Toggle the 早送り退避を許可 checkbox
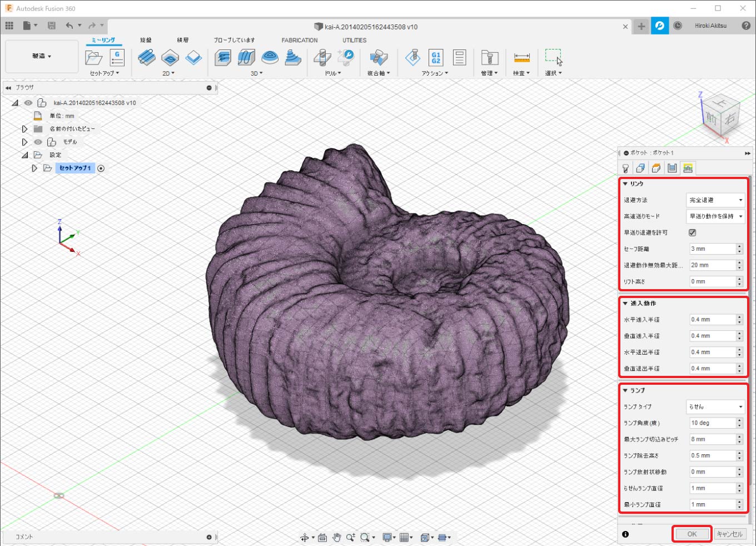The height and width of the screenshot is (546, 756). click(x=692, y=232)
